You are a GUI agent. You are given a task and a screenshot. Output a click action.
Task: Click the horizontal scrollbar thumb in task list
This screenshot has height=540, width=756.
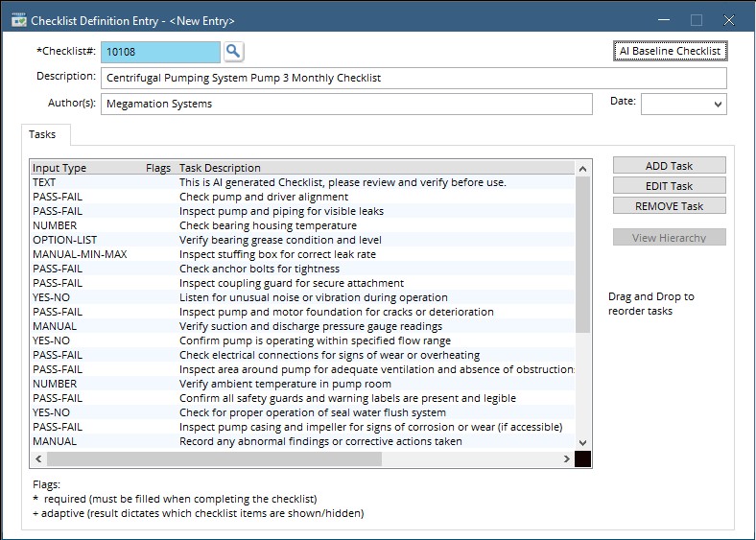click(214, 458)
